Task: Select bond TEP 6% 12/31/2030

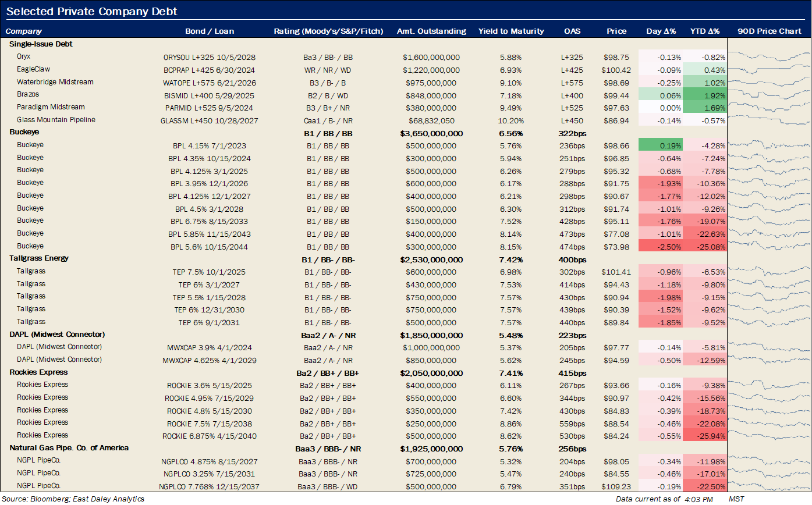Action: 210,310
